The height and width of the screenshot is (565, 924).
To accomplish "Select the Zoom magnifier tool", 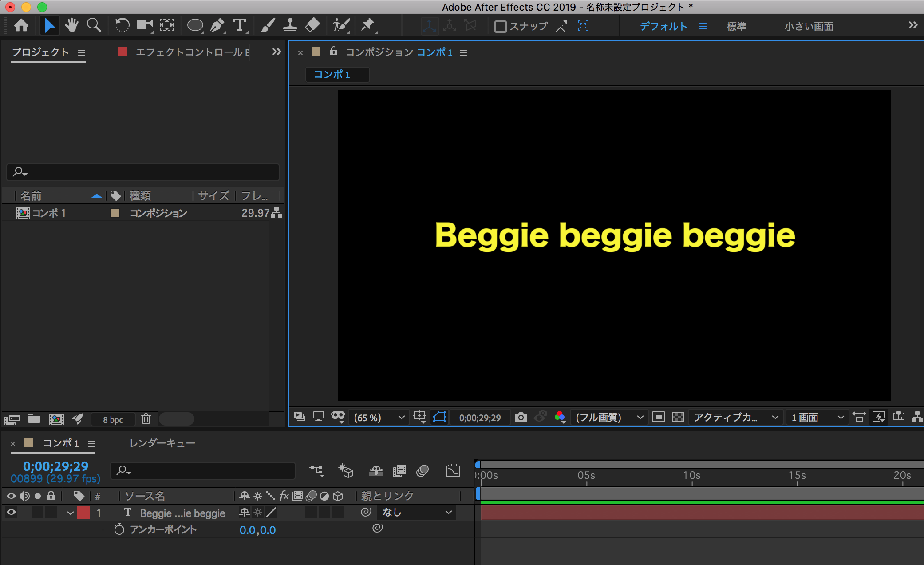I will pos(94,25).
